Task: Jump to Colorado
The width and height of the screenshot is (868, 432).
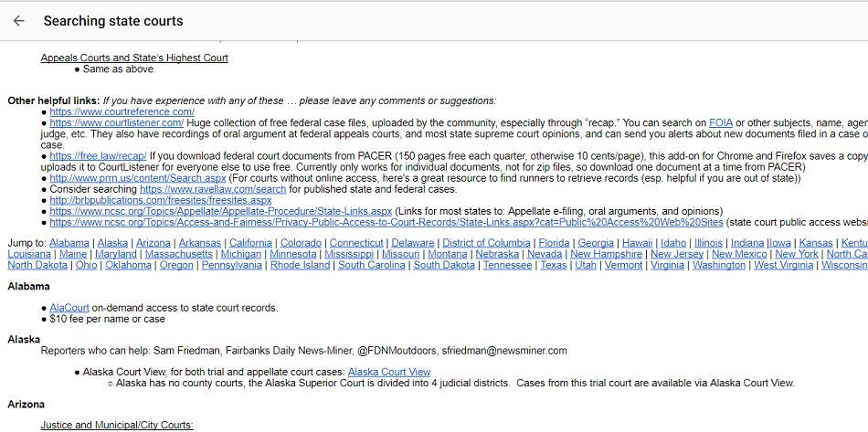Action: pyautogui.click(x=301, y=243)
